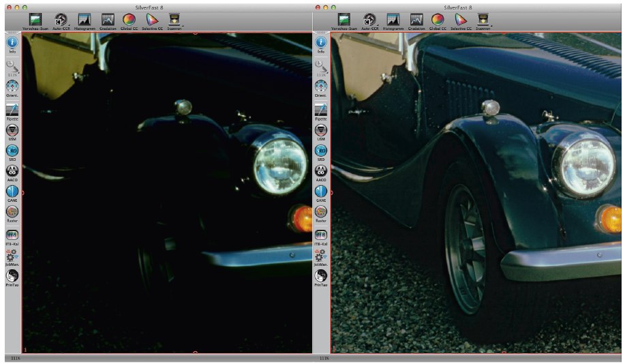Image resolution: width=625 pixels, height=364 pixels.
Task: Expand the Auto-CCR dropdown arrow in the left window
Action: click(68, 25)
